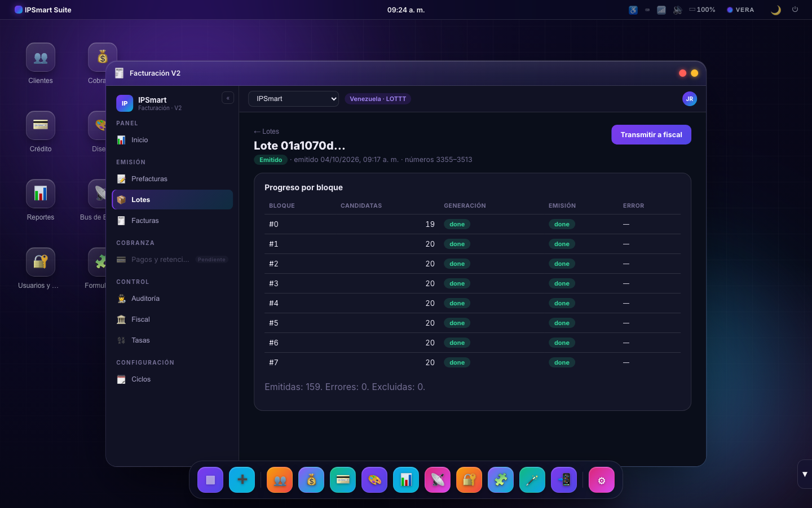The image size is (812, 508).
Task: Expand the panel arrow at screen edge
Action: coord(805,474)
